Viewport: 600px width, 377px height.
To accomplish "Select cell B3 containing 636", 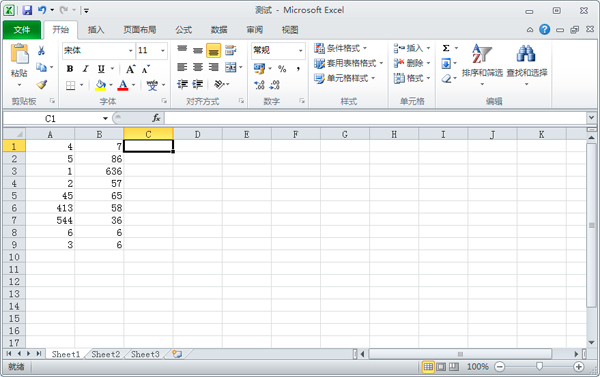I will coord(99,171).
